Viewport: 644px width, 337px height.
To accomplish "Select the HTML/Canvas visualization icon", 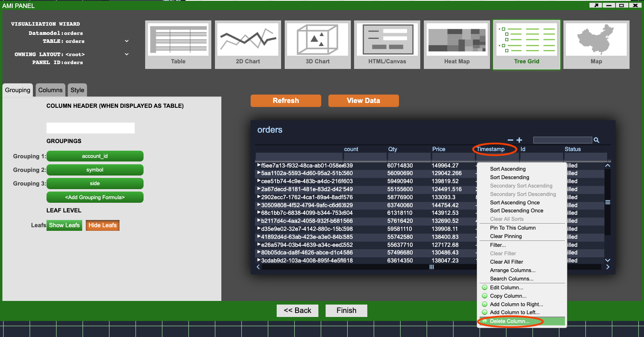I will point(387,44).
